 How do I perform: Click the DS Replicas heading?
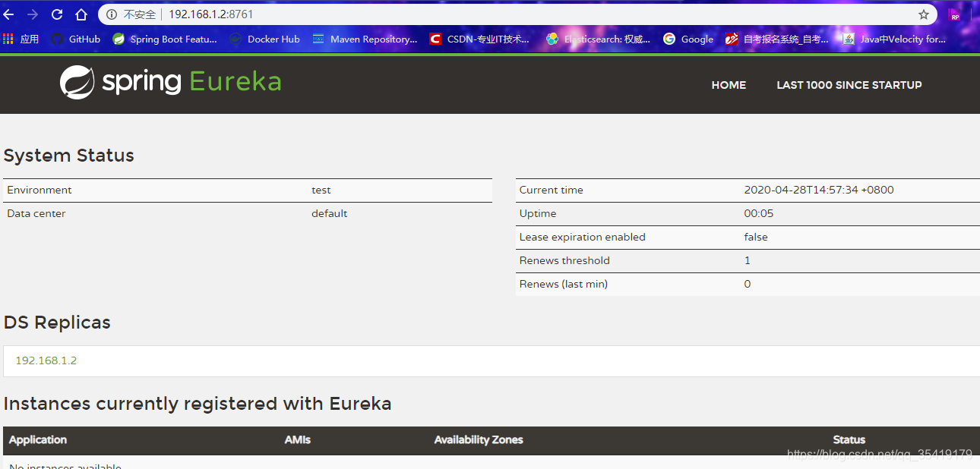57,323
